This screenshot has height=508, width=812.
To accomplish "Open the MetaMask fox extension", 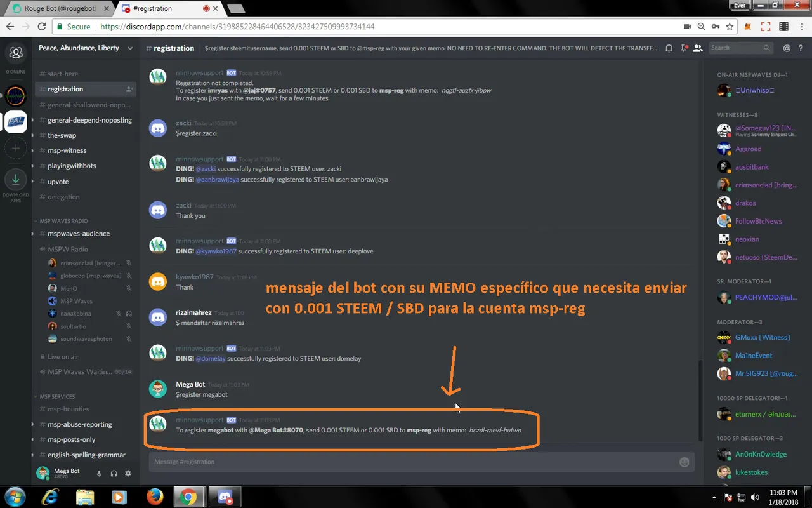I will [749, 27].
